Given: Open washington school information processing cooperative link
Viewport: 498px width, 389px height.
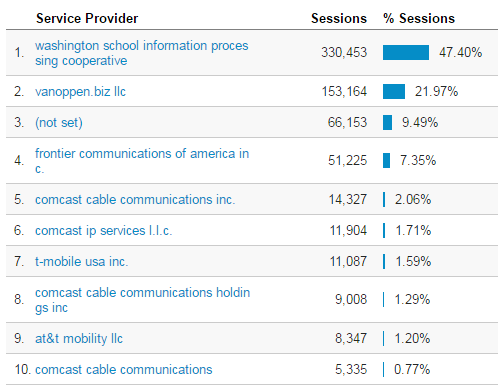Looking at the screenshot, I should coord(142,53).
